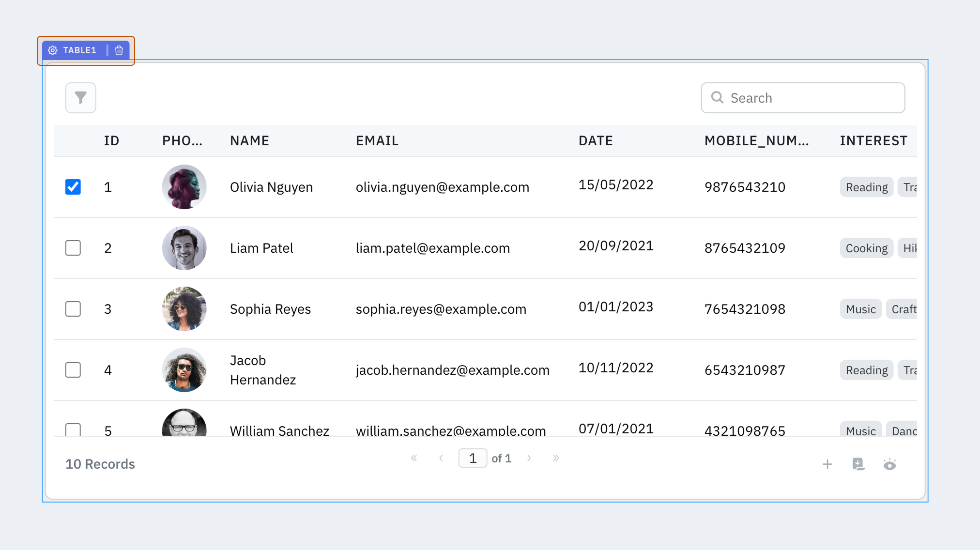Click the page number input box
The width and height of the screenshot is (980, 550).
tap(473, 458)
